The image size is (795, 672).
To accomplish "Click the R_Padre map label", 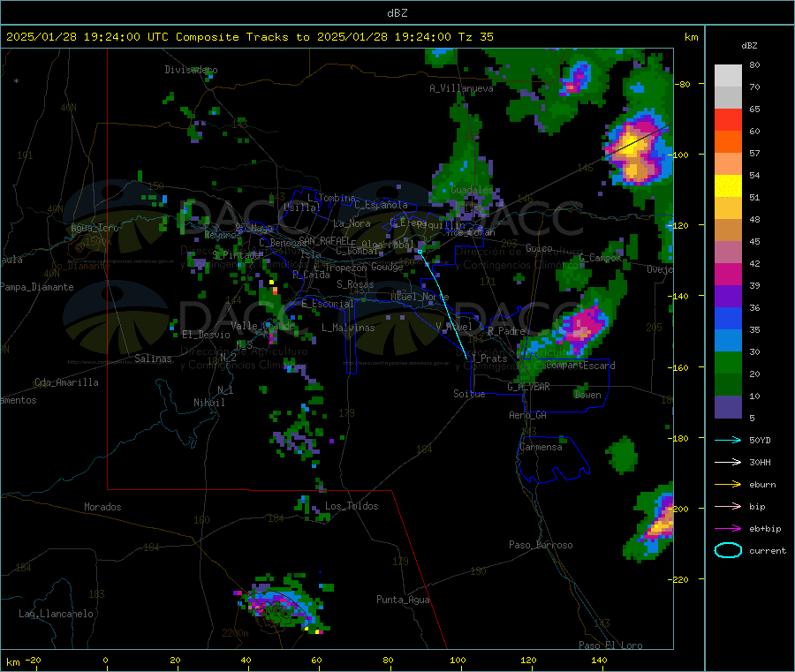I will pyautogui.click(x=506, y=331).
